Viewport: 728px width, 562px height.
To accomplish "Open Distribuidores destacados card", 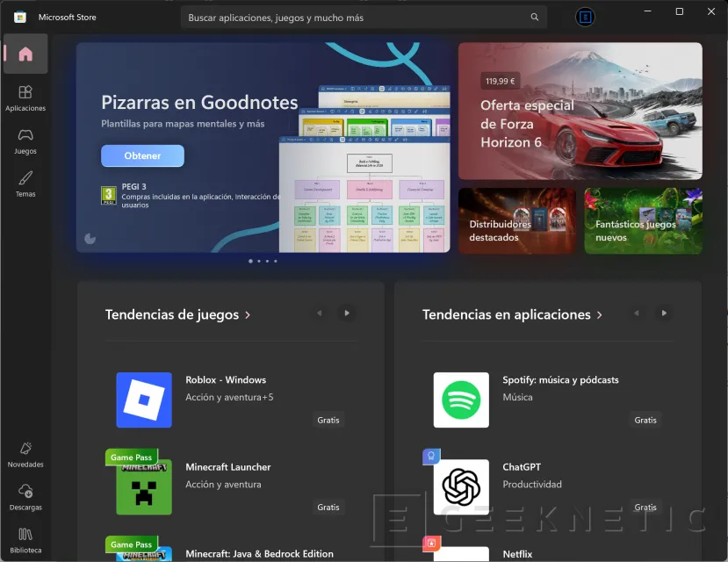I will coord(516,221).
